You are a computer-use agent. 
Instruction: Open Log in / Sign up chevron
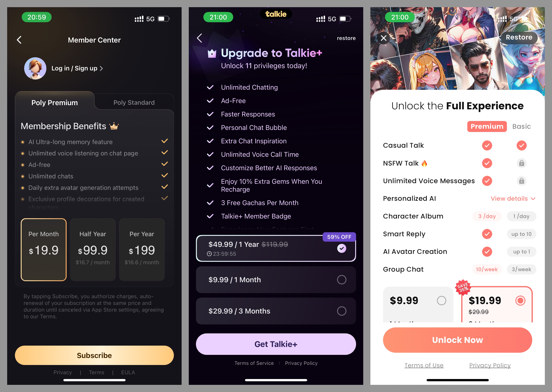[101, 69]
